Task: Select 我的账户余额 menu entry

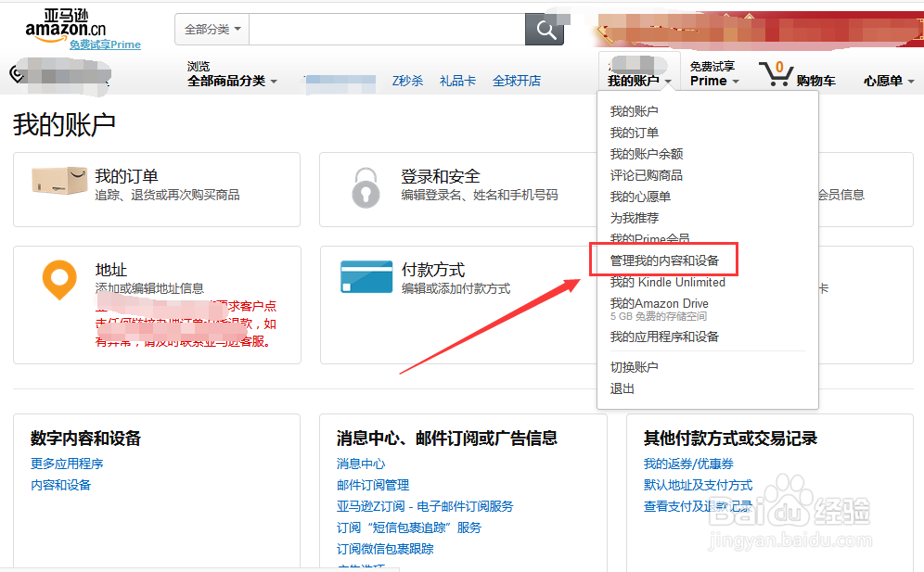Action: pos(647,154)
